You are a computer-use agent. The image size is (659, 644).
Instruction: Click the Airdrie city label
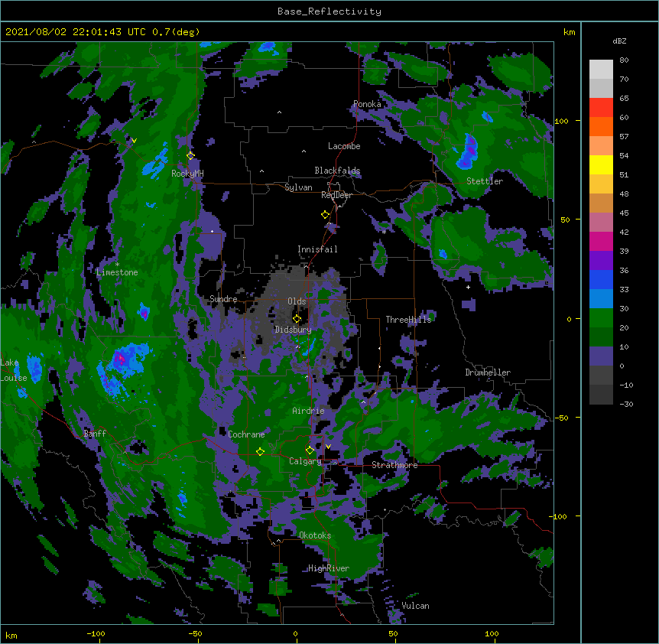tap(308, 411)
